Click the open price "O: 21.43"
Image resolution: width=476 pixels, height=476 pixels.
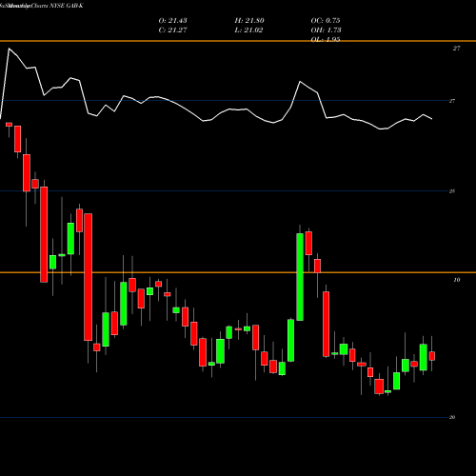point(172,21)
